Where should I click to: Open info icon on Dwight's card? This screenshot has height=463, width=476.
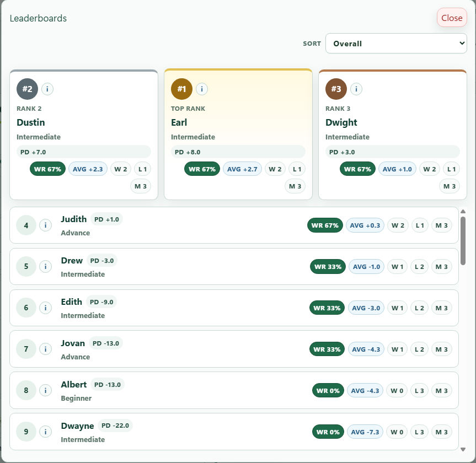tap(356, 89)
